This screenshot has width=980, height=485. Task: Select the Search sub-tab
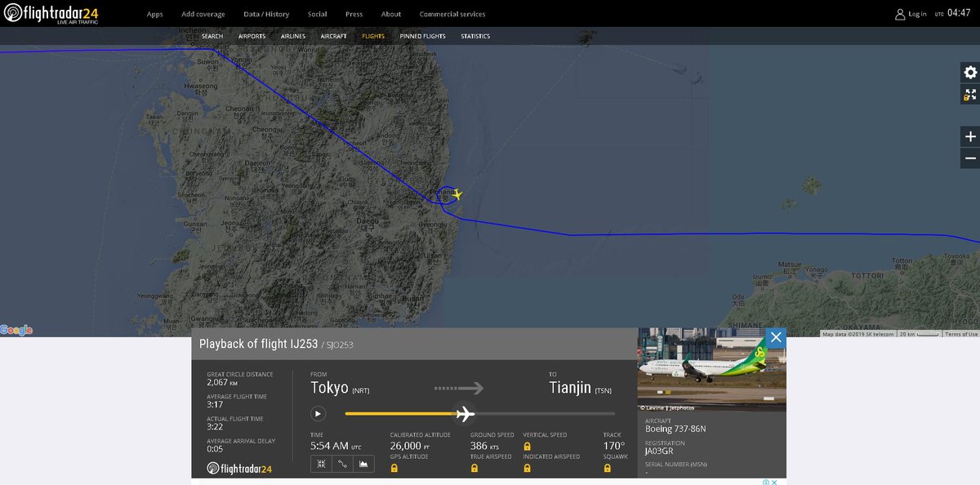click(x=212, y=36)
